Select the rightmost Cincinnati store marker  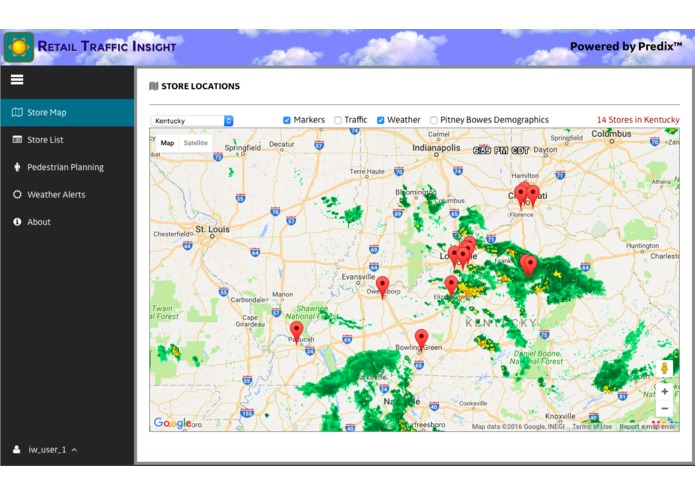click(x=533, y=196)
